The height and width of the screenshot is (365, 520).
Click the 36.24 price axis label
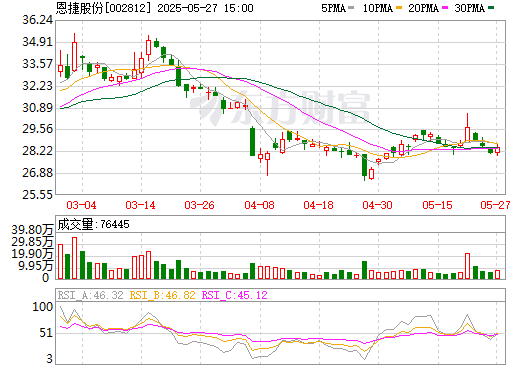(x=37, y=20)
